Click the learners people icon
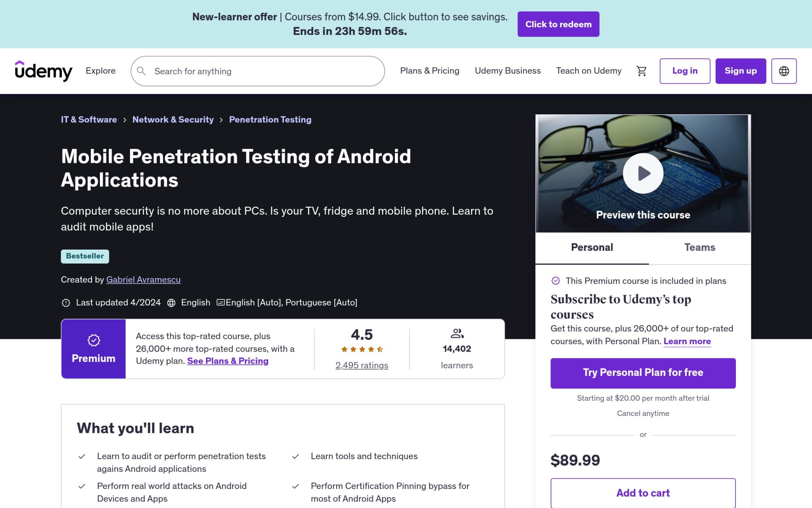 pos(457,333)
